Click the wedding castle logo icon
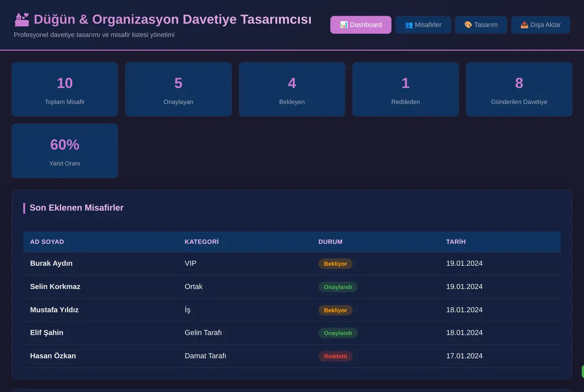This screenshot has height=392, width=584. tap(22, 19)
